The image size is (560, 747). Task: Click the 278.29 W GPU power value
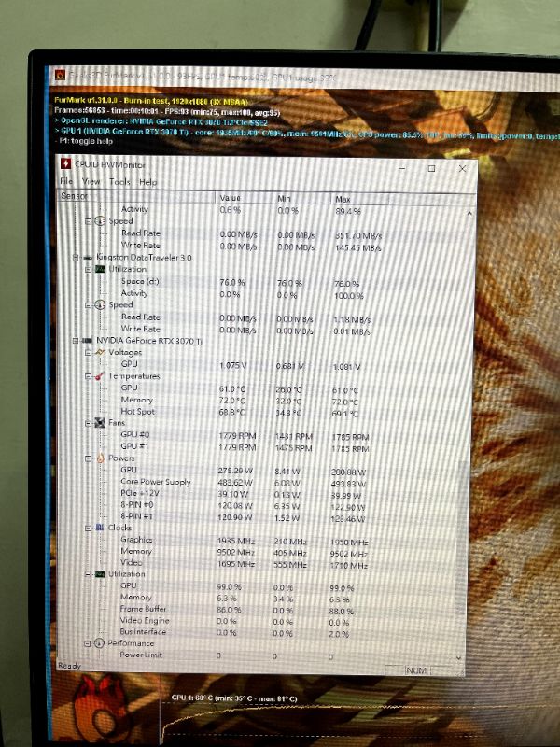tap(235, 471)
